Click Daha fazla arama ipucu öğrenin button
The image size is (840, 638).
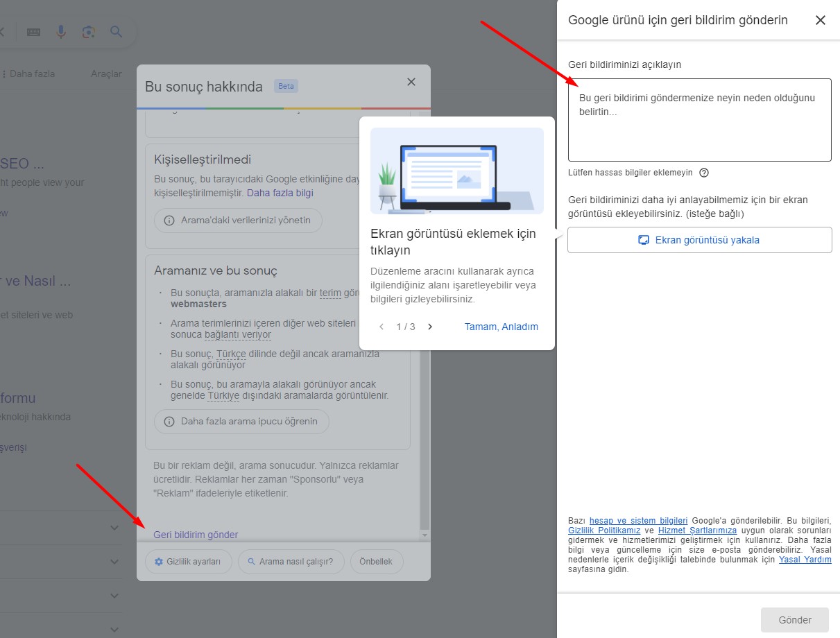(x=241, y=421)
